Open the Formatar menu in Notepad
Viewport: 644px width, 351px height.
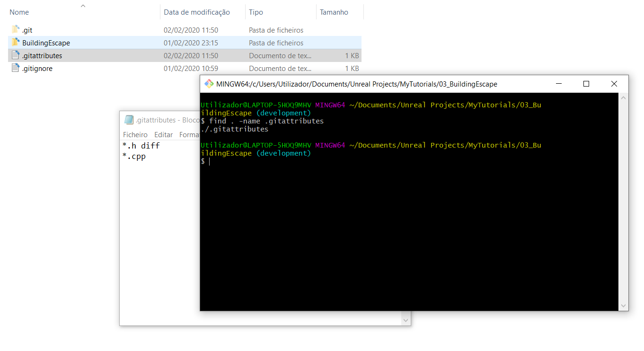[189, 134]
